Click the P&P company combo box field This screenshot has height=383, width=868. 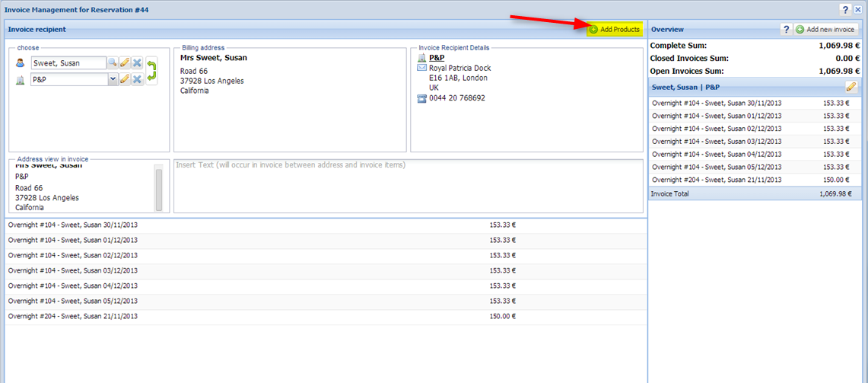click(x=68, y=79)
